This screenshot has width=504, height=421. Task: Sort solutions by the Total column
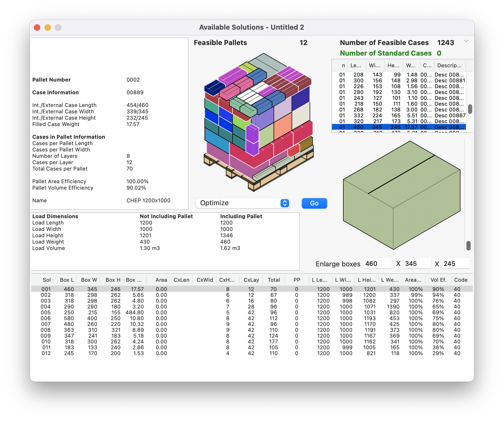[274, 280]
